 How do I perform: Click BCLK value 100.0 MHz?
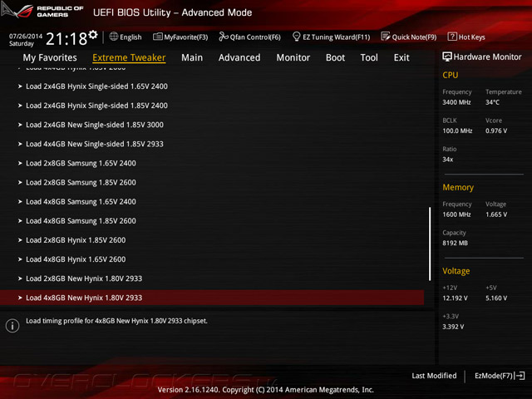coord(457,131)
